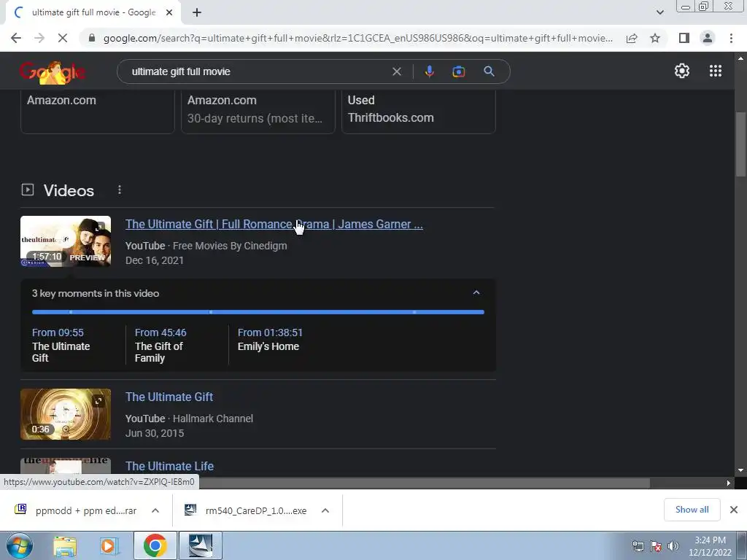The image size is (747, 560).
Task: Click the taskbar clock 3:24 PM
Action: click(710, 540)
